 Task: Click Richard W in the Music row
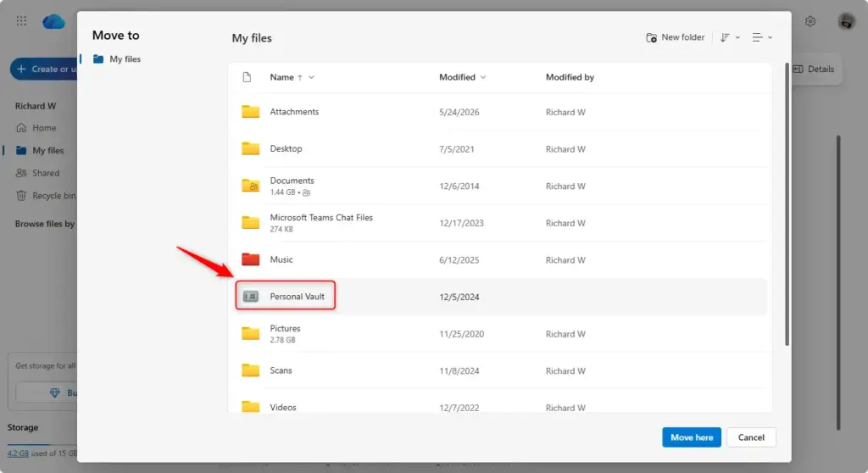click(x=565, y=259)
